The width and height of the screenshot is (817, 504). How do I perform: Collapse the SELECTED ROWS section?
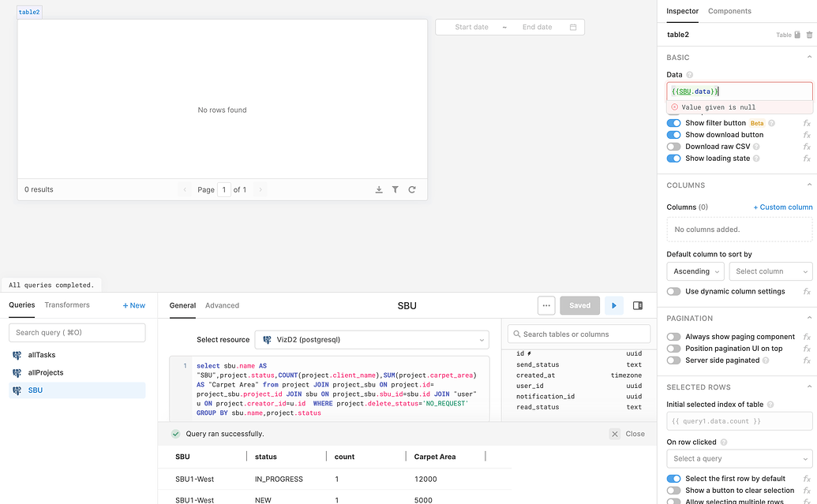pos(809,386)
